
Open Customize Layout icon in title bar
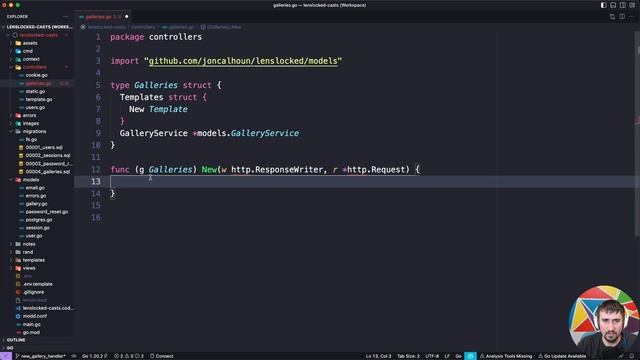[632, 5]
